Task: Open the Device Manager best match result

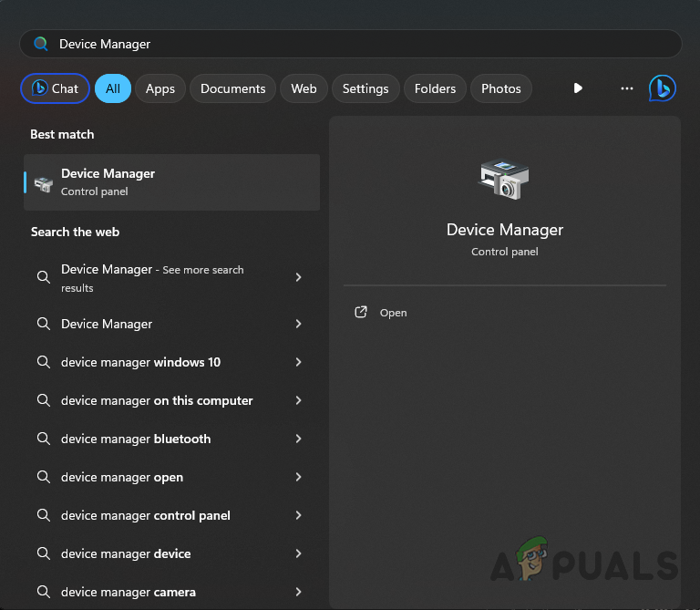Action: (x=172, y=182)
